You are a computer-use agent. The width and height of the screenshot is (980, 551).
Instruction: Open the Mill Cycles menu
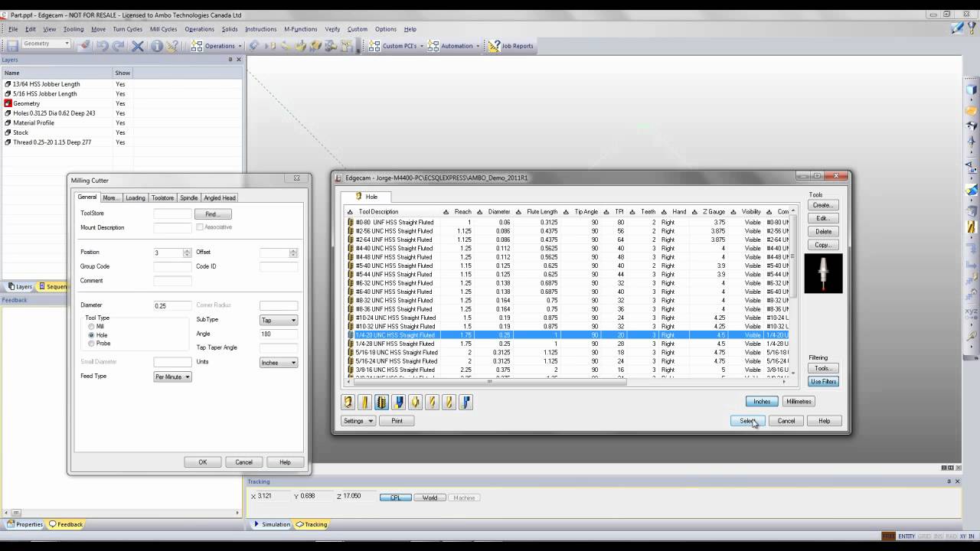(x=163, y=29)
